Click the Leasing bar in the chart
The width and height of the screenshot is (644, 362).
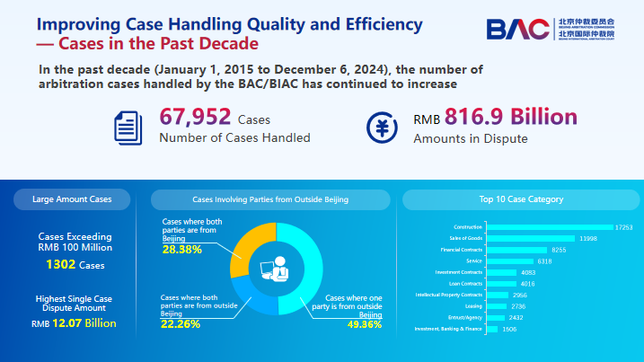[497, 306]
